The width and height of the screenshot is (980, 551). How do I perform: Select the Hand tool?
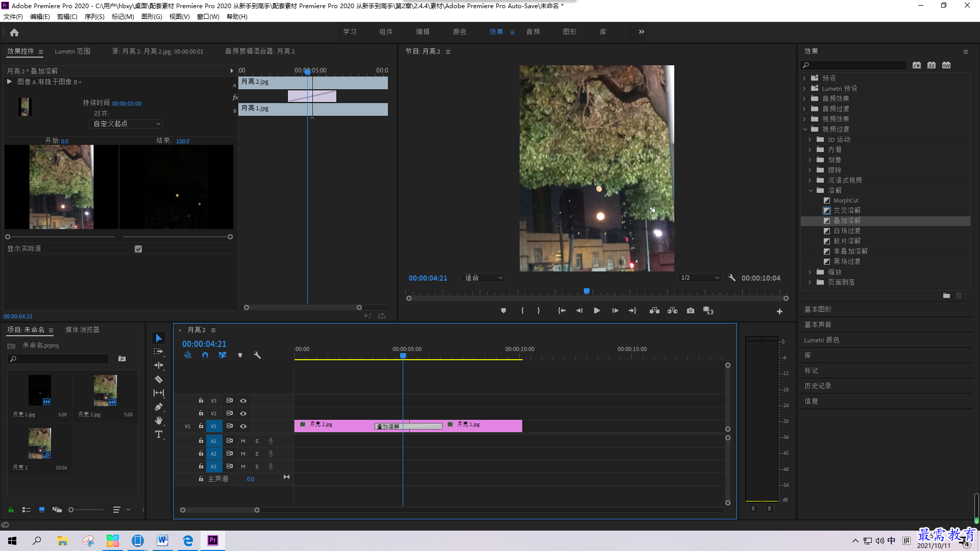coord(159,420)
